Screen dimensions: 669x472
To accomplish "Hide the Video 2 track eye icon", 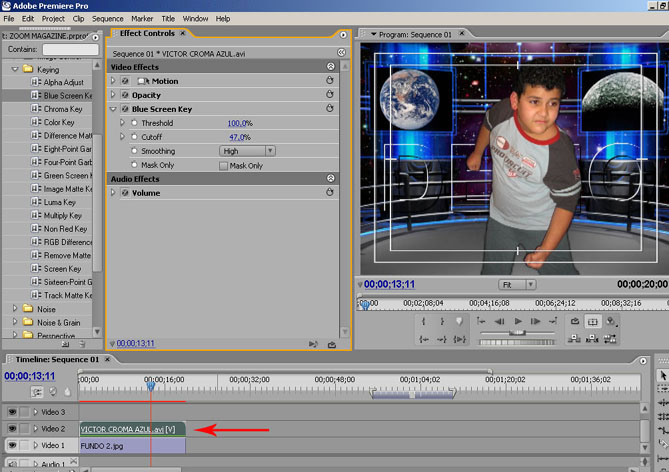I will pyautogui.click(x=12, y=428).
